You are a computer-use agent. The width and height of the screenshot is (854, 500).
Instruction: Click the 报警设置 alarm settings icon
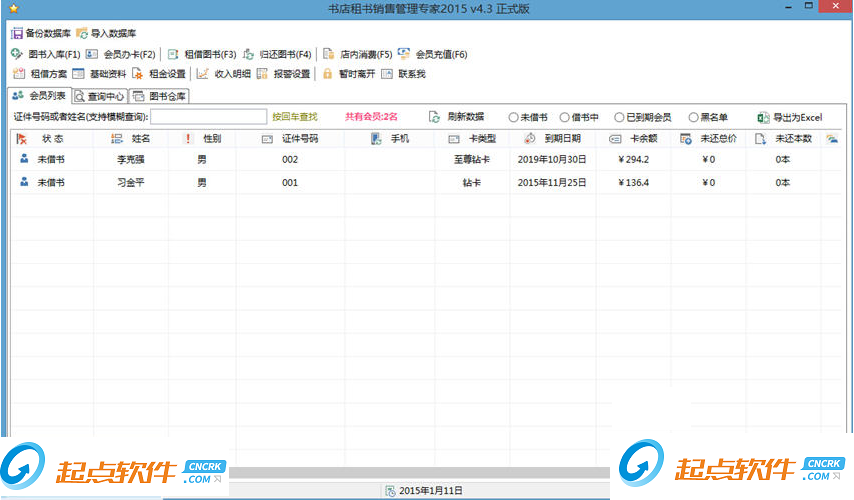262,74
